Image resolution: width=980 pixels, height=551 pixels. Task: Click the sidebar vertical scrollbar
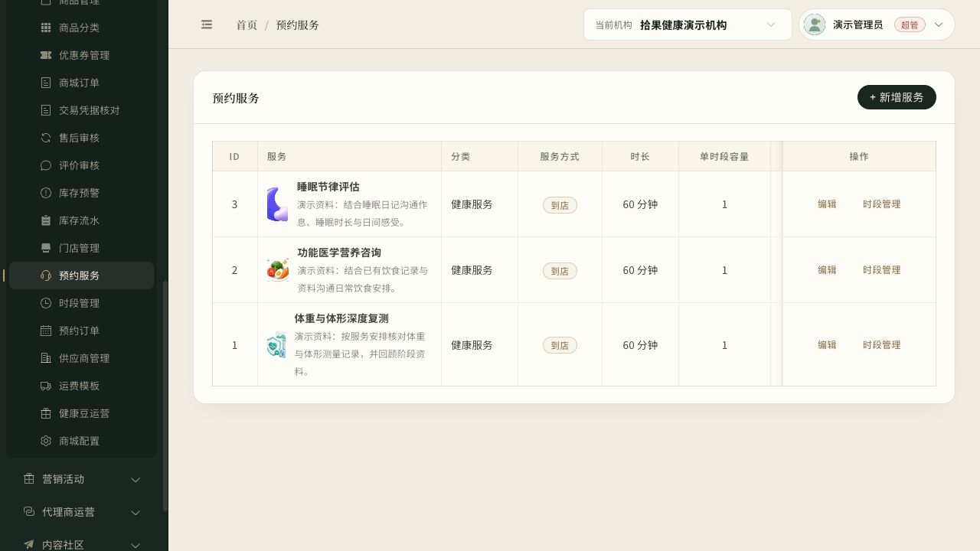[165, 396]
